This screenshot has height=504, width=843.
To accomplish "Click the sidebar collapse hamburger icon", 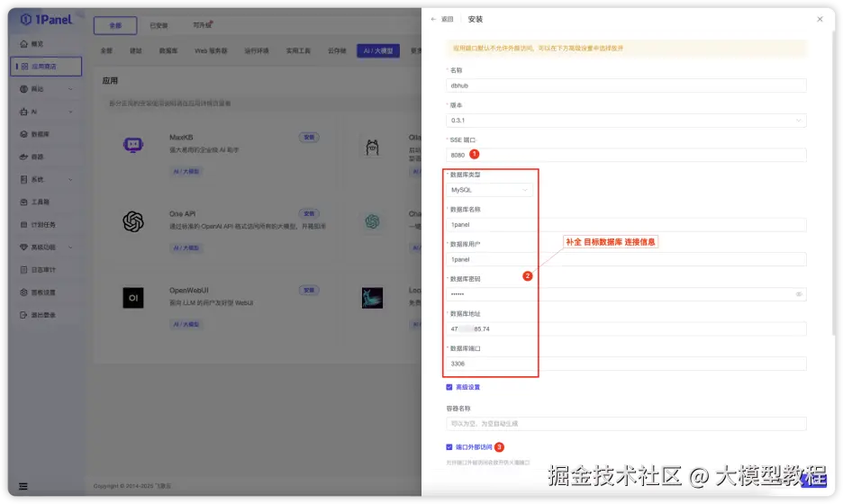I will pyautogui.click(x=23, y=486).
